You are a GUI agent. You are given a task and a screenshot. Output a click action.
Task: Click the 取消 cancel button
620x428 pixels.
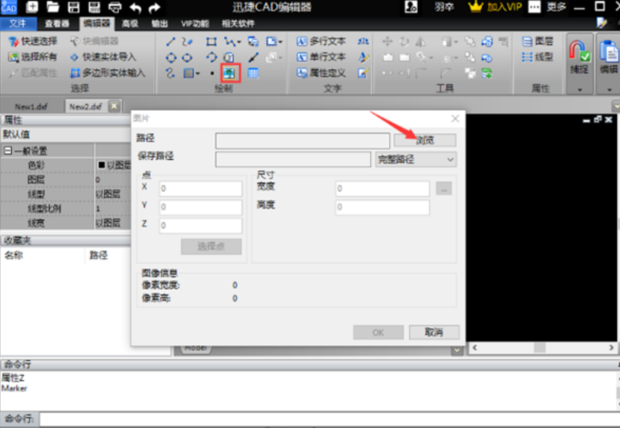click(x=433, y=331)
